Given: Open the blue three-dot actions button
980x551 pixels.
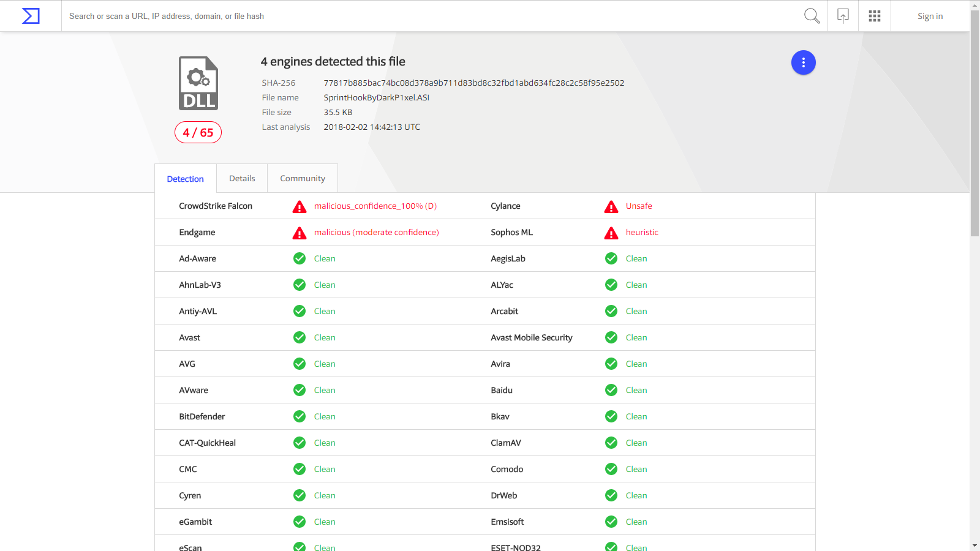Looking at the screenshot, I should pyautogui.click(x=803, y=62).
